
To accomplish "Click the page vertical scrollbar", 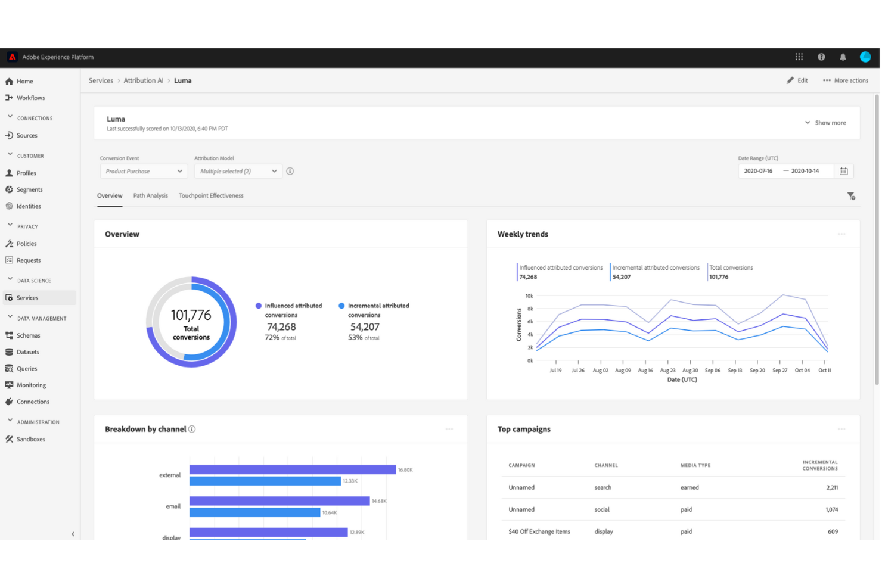I will click(x=877, y=239).
